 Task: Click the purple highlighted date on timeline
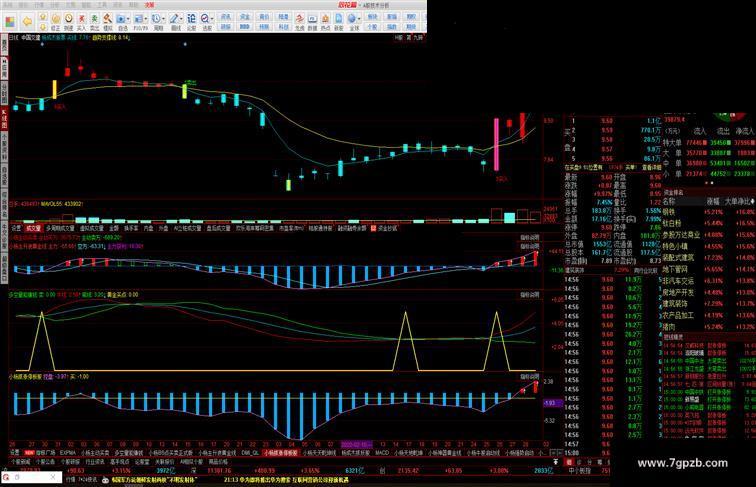pos(357,444)
